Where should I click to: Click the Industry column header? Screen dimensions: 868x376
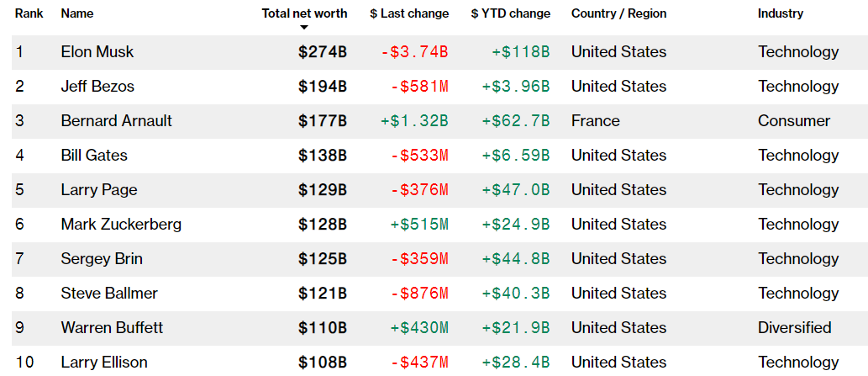780,13
